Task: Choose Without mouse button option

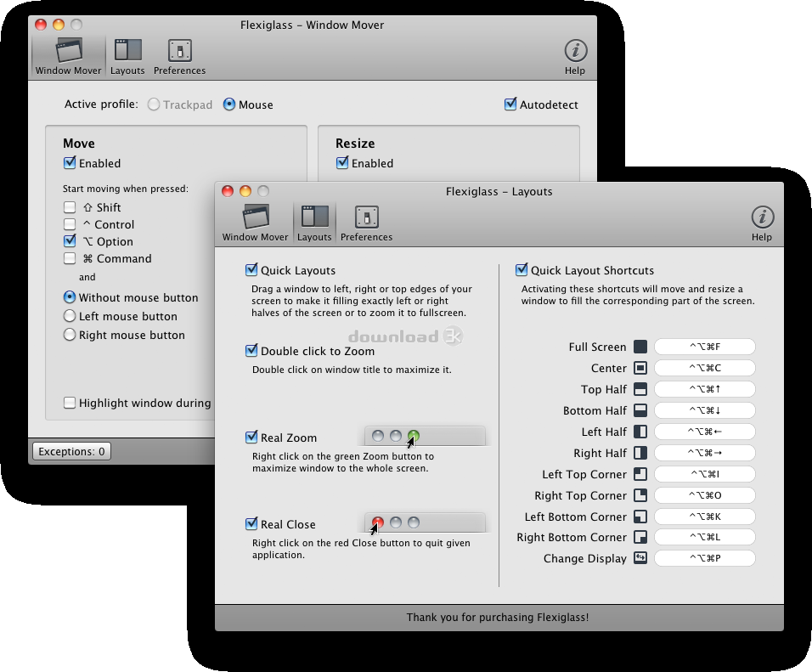Action: click(x=70, y=297)
